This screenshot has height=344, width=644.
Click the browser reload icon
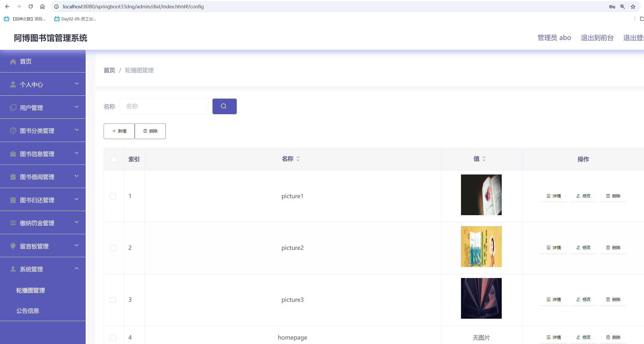pos(31,7)
